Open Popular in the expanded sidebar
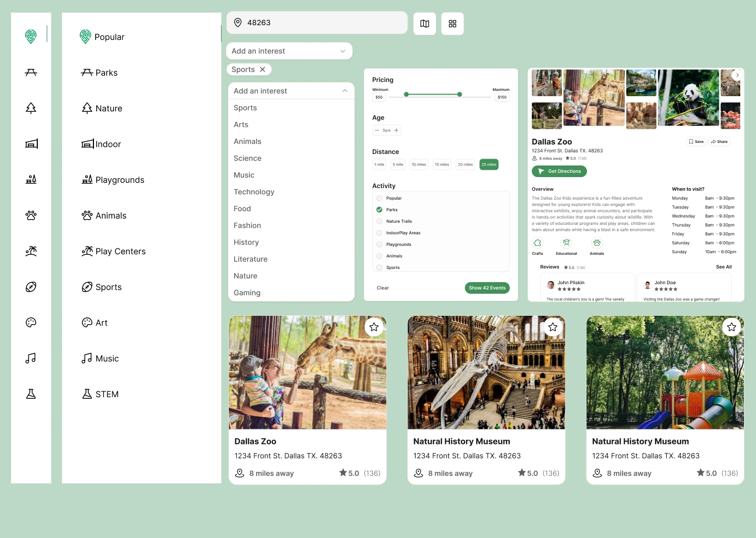756x538 pixels. pyautogui.click(x=102, y=37)
